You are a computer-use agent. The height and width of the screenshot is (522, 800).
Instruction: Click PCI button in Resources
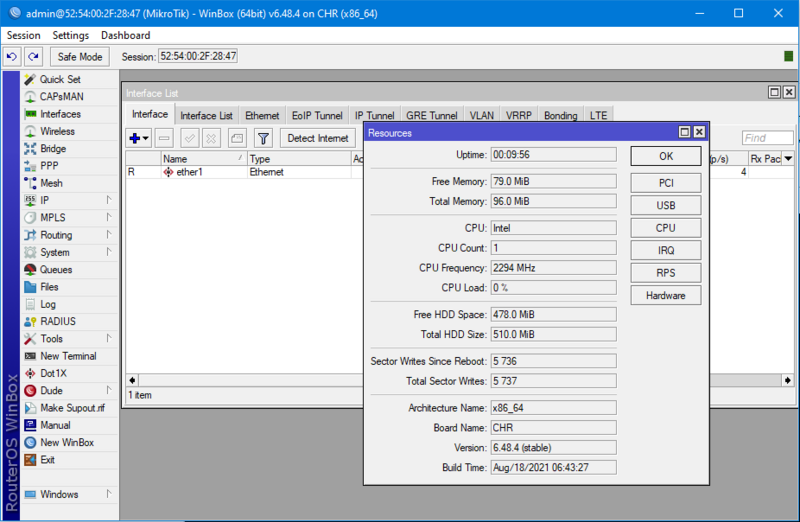666,183
